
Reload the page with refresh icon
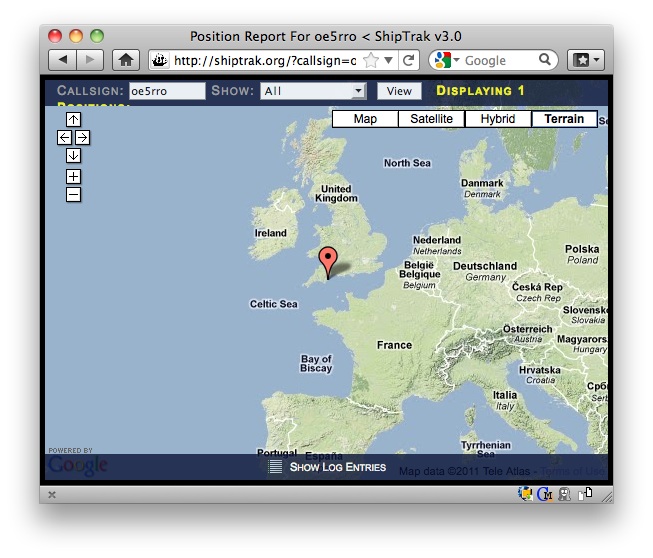coord(409,60)
